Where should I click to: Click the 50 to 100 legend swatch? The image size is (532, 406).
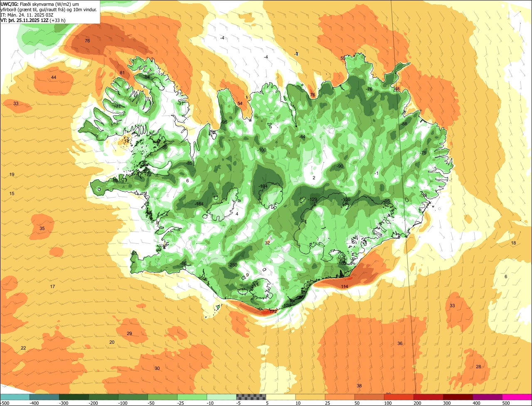tap(369, 397)
